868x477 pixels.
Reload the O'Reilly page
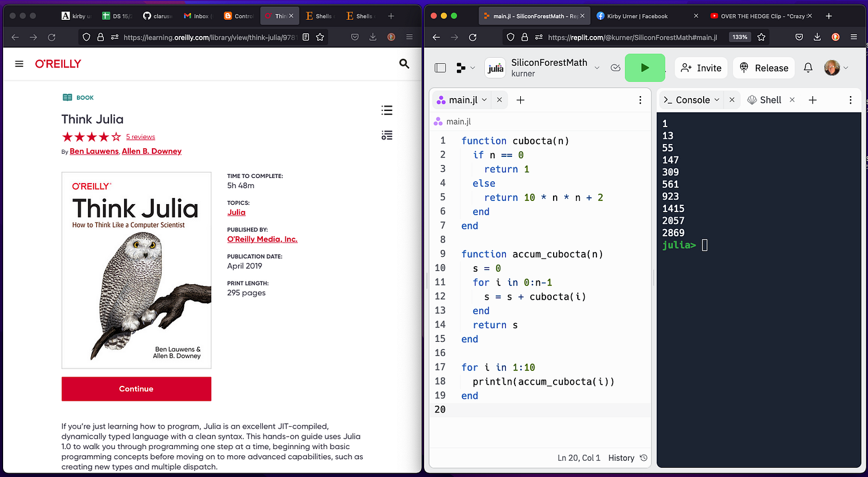point(52,37)
